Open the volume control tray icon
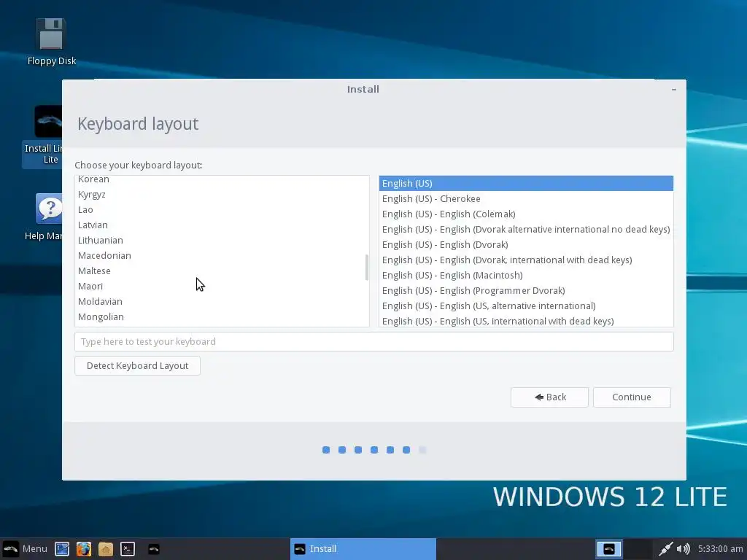Viewport: 747px width, 560px height. [683, 549]
